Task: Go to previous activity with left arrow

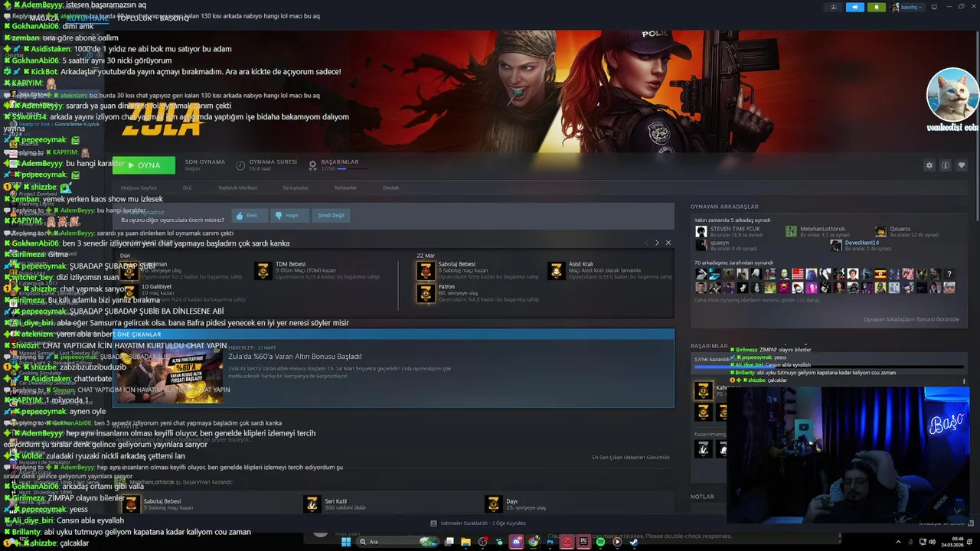Action: click(x=646, y=243)
